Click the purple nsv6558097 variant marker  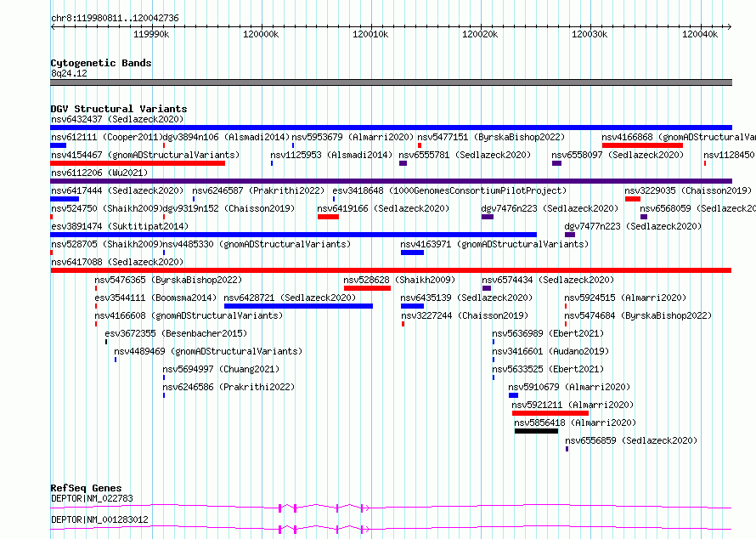(x=557, y=163)
